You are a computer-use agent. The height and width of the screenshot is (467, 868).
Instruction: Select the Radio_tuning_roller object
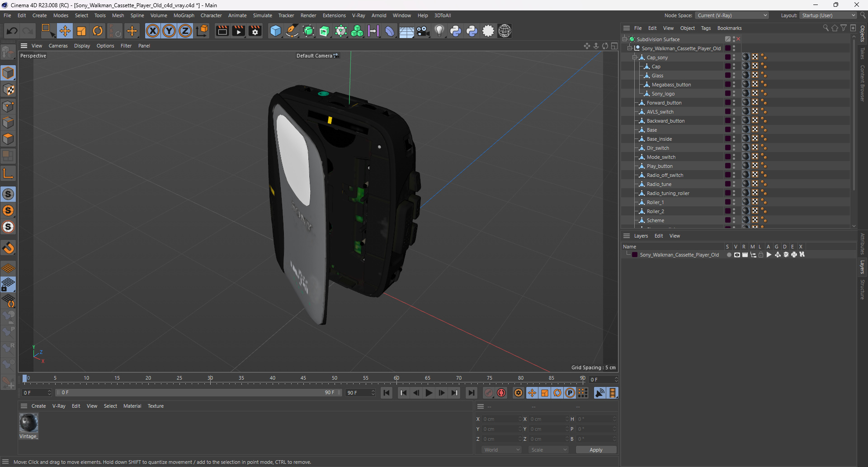(x=668, y=193)
